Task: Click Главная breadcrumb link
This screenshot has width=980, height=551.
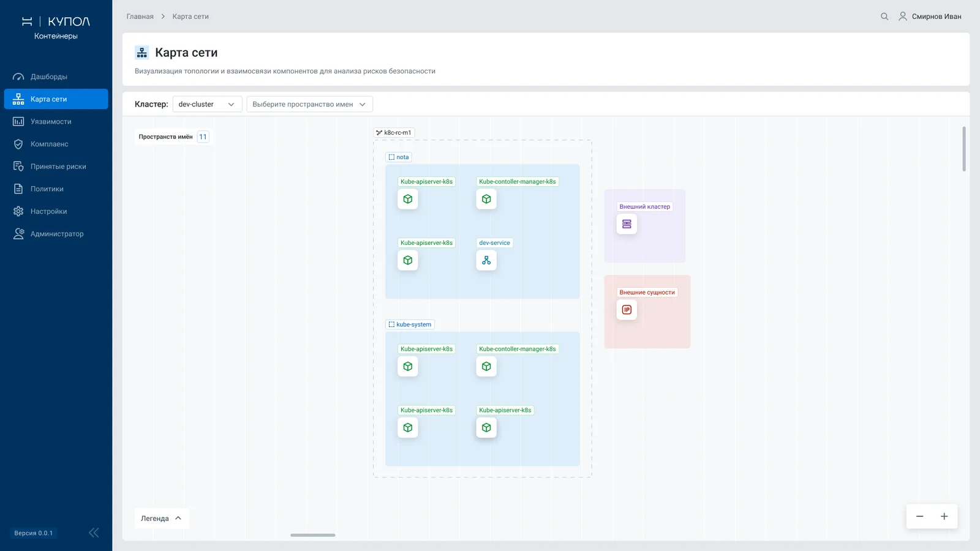Action: (140, 17)
